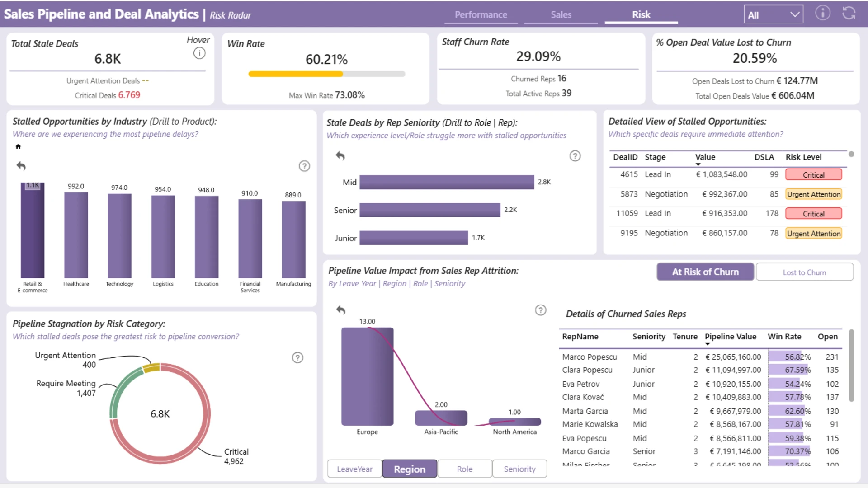Click the Mid seniority bar

[x=447, y=182]
